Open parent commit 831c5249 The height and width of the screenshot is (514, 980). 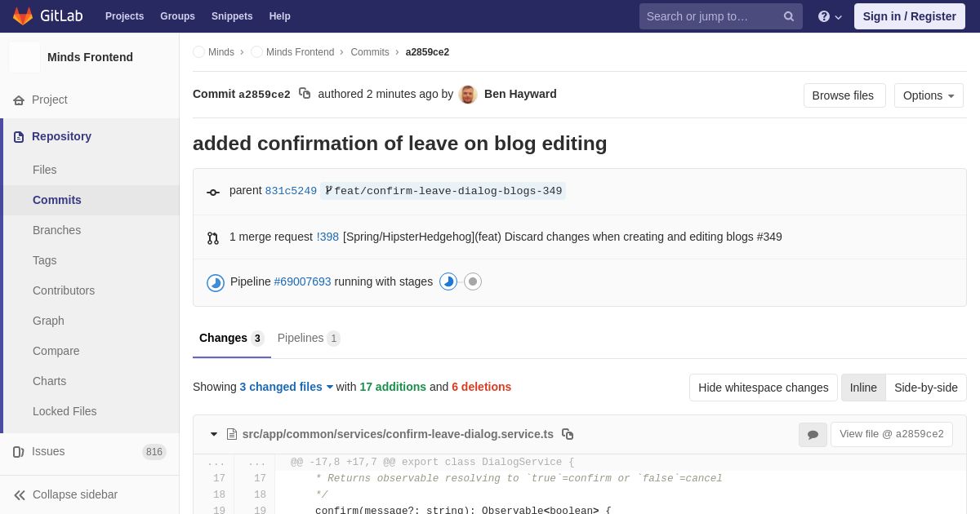(x=291, y=191)
